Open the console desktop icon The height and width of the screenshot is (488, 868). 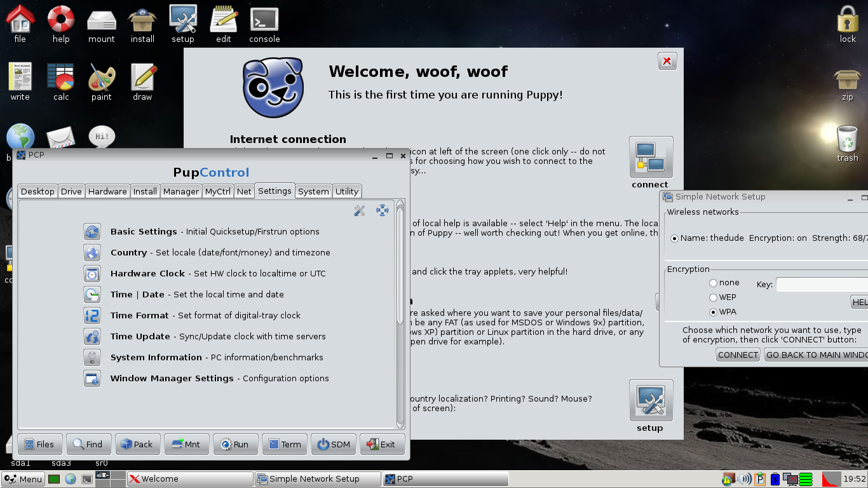pyautogui.click(x=264, y=25)
